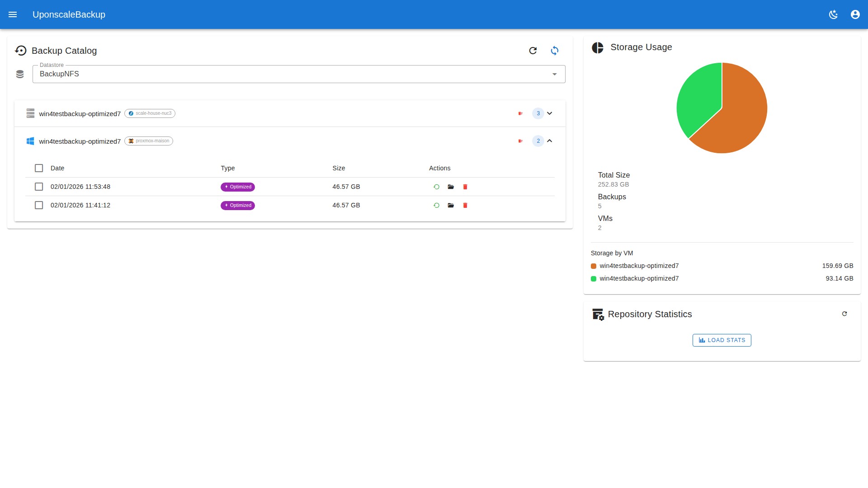Open the hamburger navigation menu

pyautogui.click(x=13, y=14)
